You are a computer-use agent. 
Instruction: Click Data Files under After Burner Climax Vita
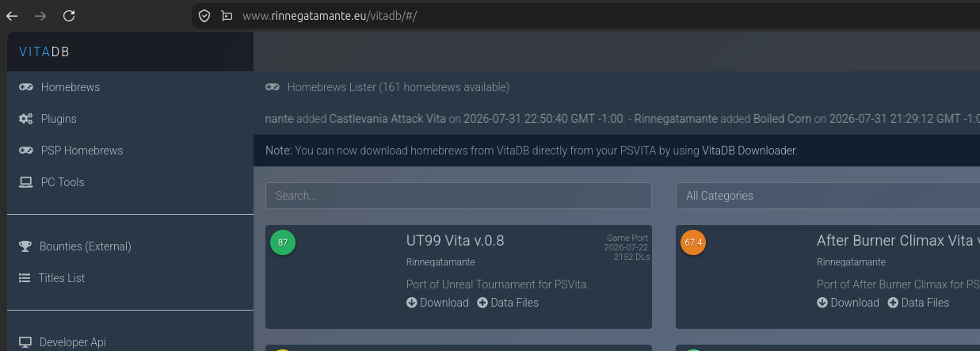click(x=925, y=303)
